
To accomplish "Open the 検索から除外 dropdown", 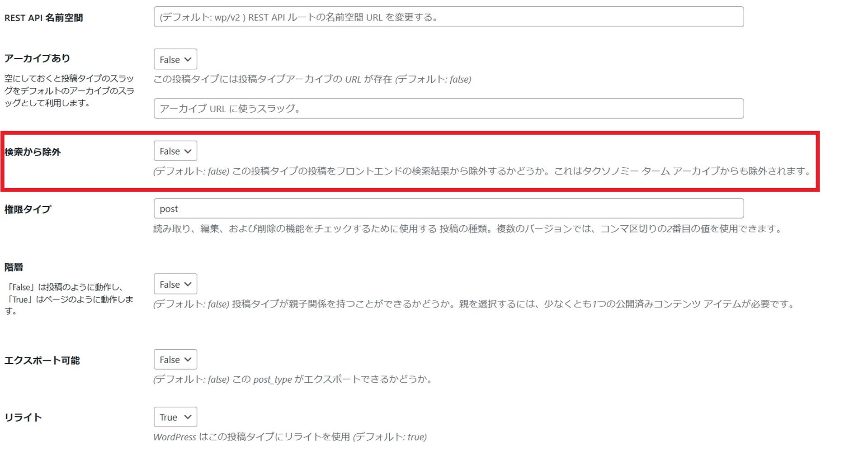I will [x=175, y=151].
